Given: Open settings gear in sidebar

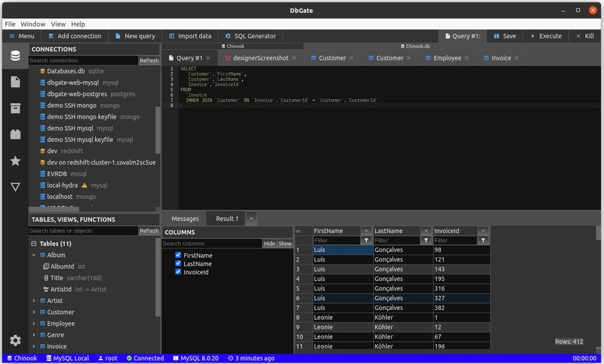Looking at the screenshot, I should (x=15, y=340).
